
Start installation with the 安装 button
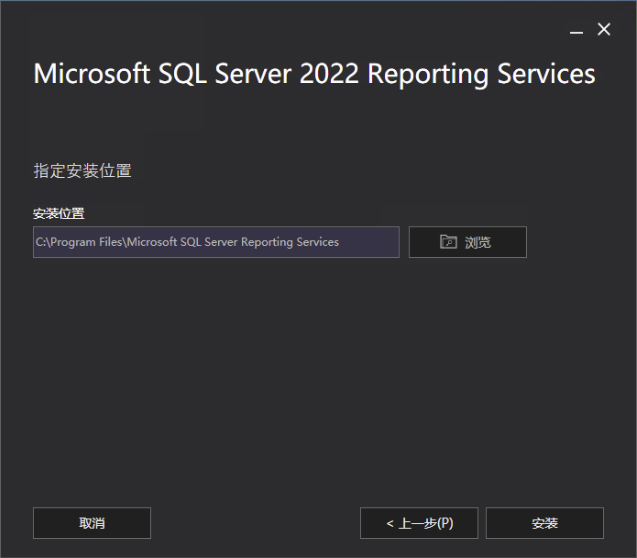pyautogui.click(x=545, y=523)
